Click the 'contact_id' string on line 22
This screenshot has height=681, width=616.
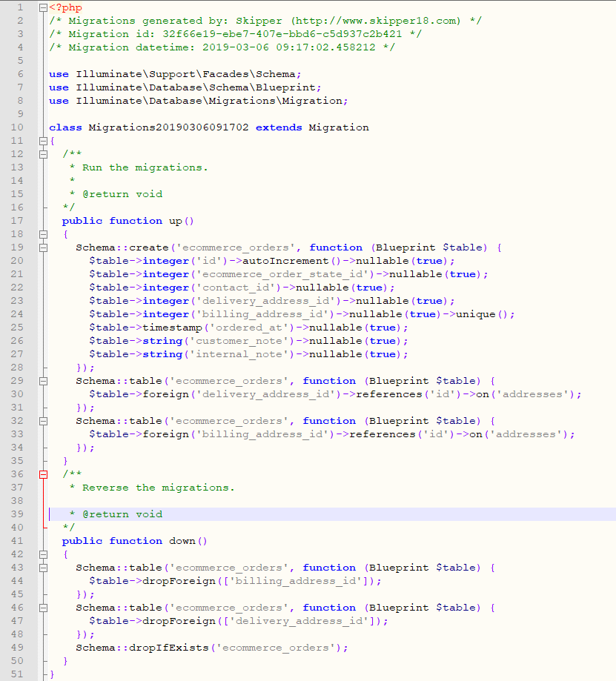tap(236, 288)
